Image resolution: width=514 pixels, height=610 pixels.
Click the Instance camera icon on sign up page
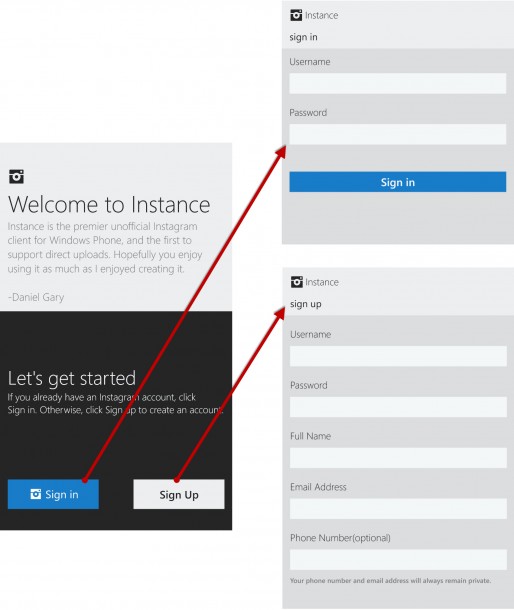pos(296,282)
